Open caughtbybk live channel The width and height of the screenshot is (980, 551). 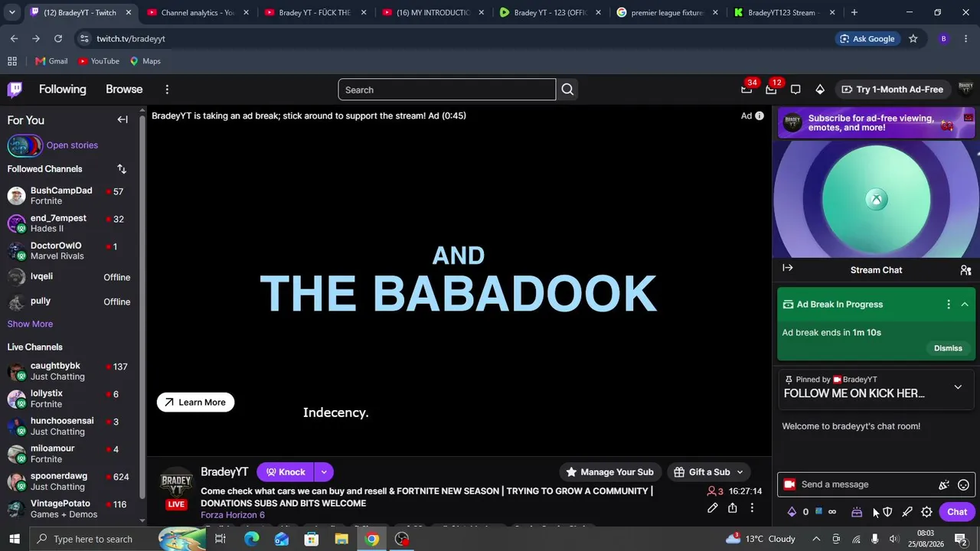70,371
